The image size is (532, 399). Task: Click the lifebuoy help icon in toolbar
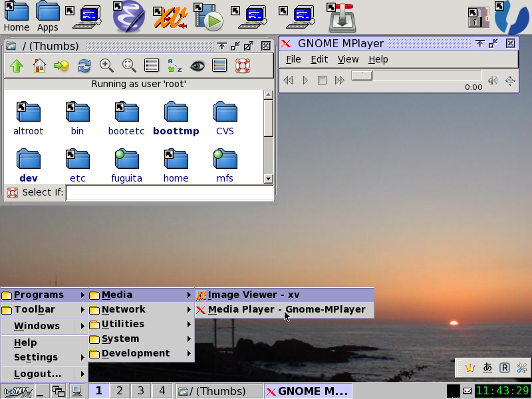[243, 66]
